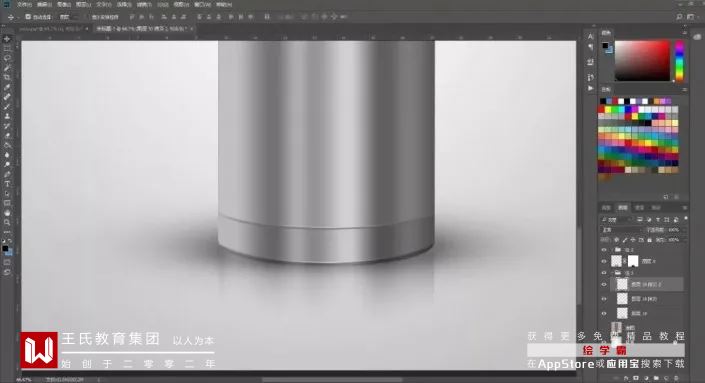The image size is (705, 383).
Task: Select the Path Selection tool
Action: coord(7,193)
